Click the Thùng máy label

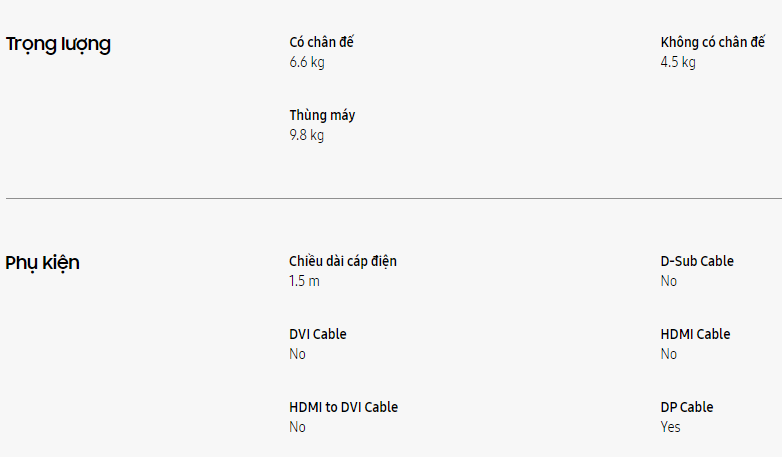322,115
